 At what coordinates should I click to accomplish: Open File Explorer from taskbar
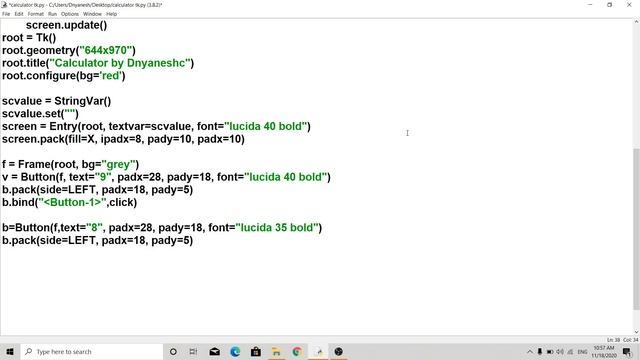pos(276,351)
